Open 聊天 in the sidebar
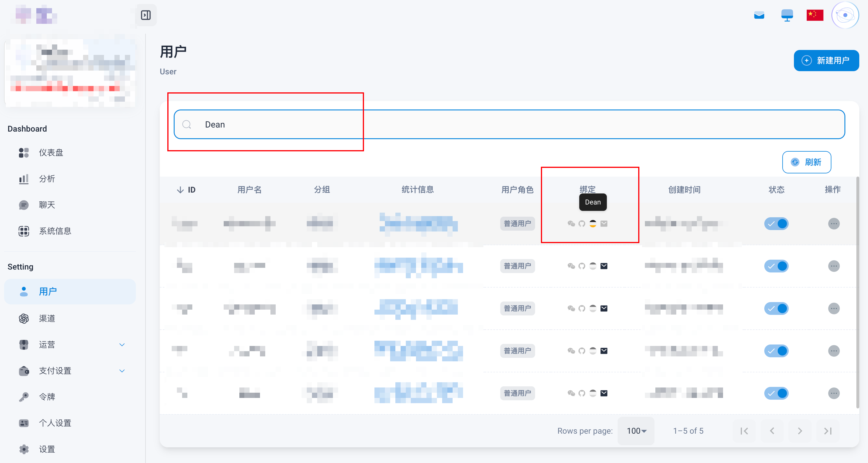This screenshot has width=868, height=463. [x=70, y=205]
